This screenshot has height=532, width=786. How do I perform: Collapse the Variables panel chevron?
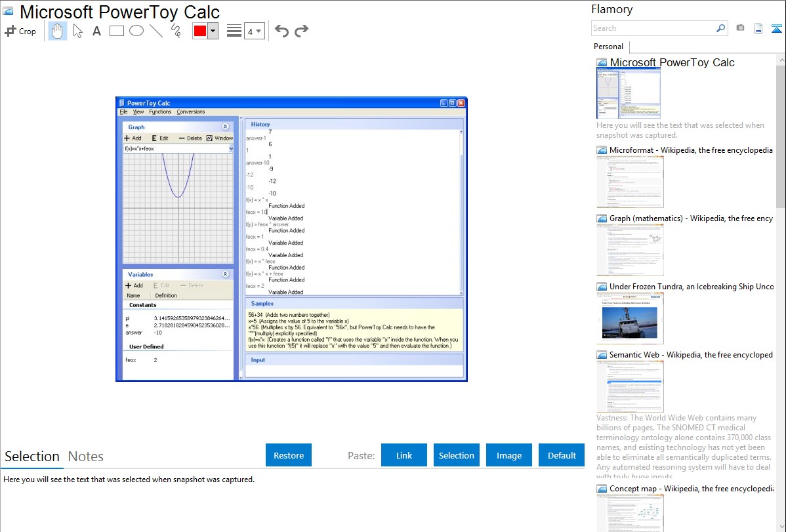225,274
